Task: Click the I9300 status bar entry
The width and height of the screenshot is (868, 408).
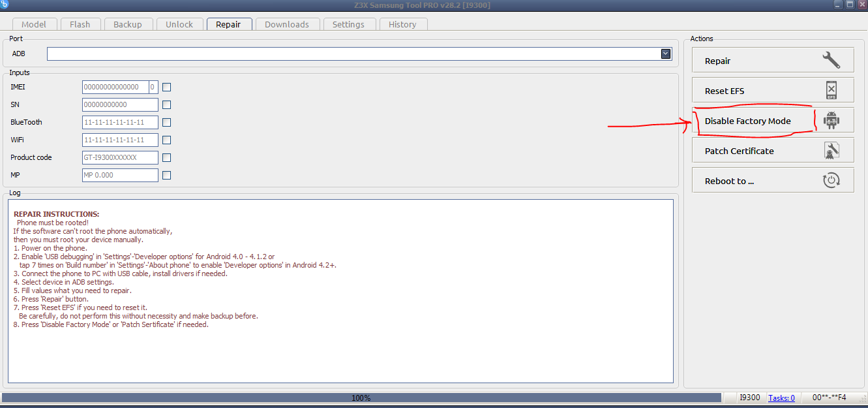Action: [749, 398]
